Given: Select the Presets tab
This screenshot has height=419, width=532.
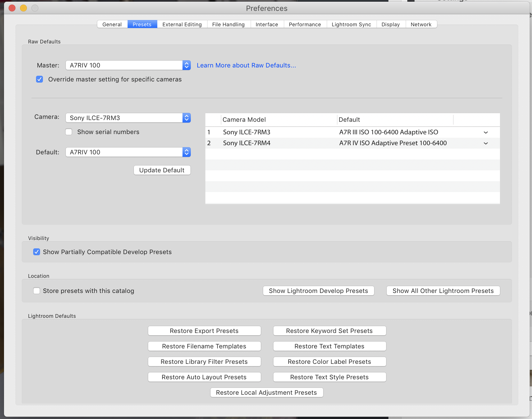Looking at the screenshot, I should click(142, 24).
